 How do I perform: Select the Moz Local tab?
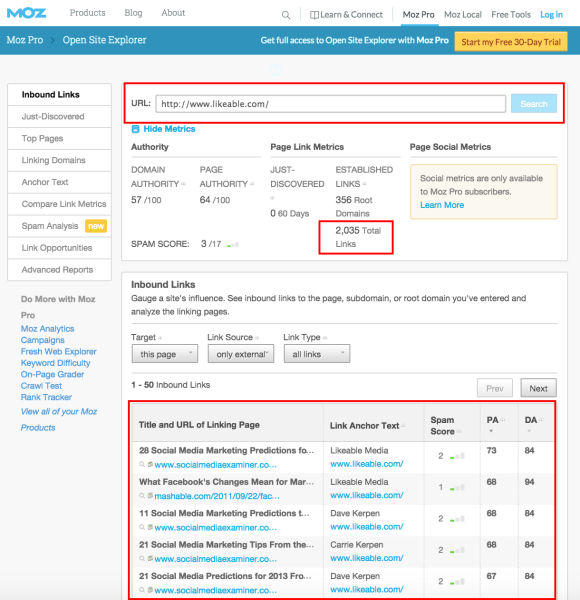tap(463, 15)
